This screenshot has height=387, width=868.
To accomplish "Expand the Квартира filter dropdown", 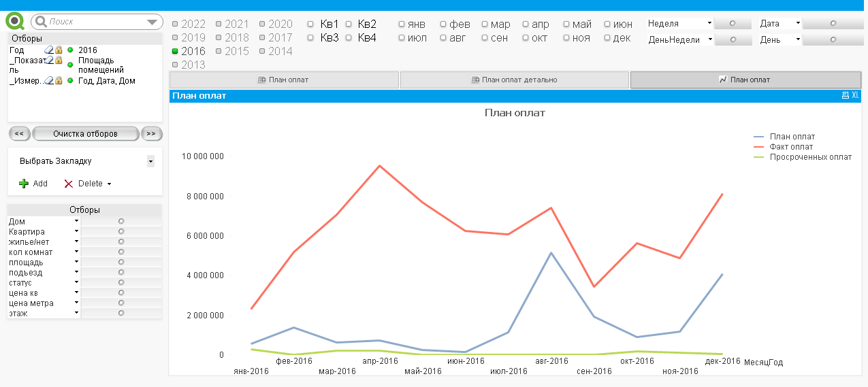I will click(x=76, y=232).
